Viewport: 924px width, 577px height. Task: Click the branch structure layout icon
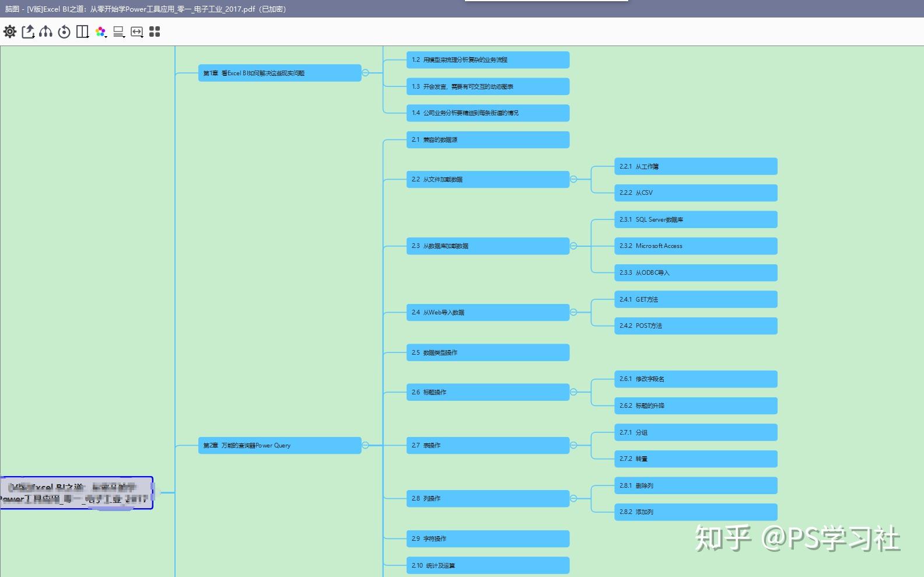pos(46,32)
